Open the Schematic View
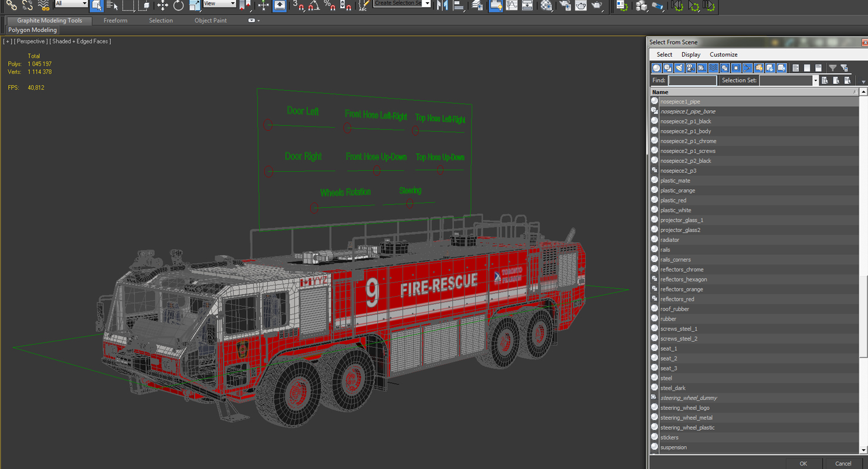 (x=527, y=5)
